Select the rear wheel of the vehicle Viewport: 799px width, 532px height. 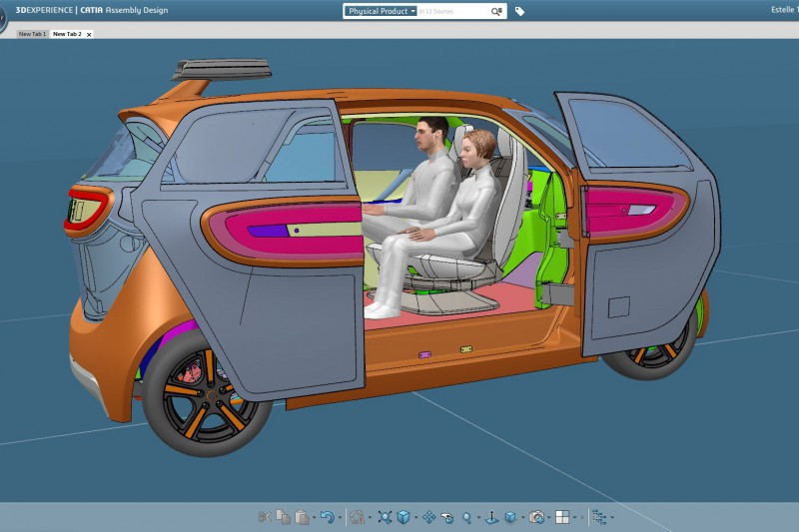pyautogui.click(x=207, y=394)
